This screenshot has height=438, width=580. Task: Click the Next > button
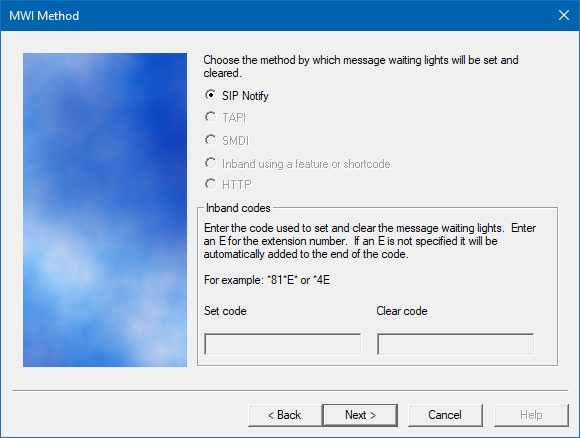[x=360, y=415]
